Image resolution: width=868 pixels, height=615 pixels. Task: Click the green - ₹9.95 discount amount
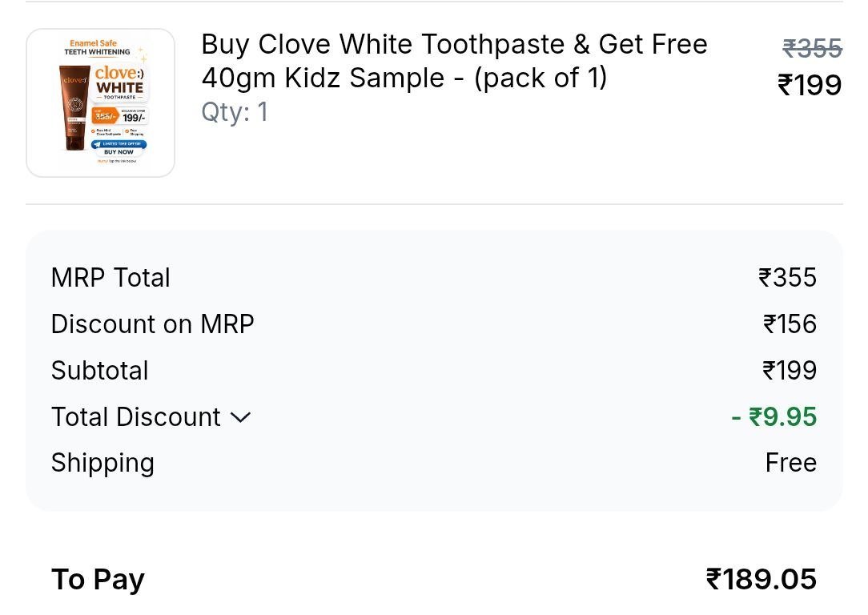pos(774,416)
